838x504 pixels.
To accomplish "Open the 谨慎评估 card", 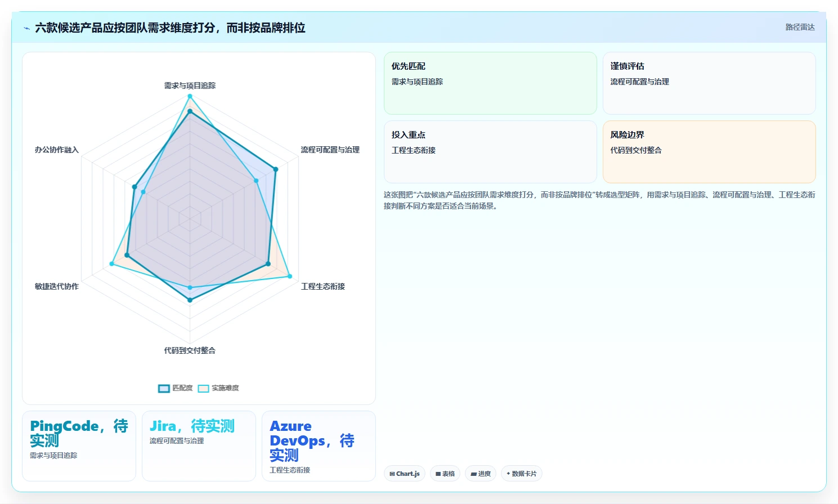I will coord(709,83).
